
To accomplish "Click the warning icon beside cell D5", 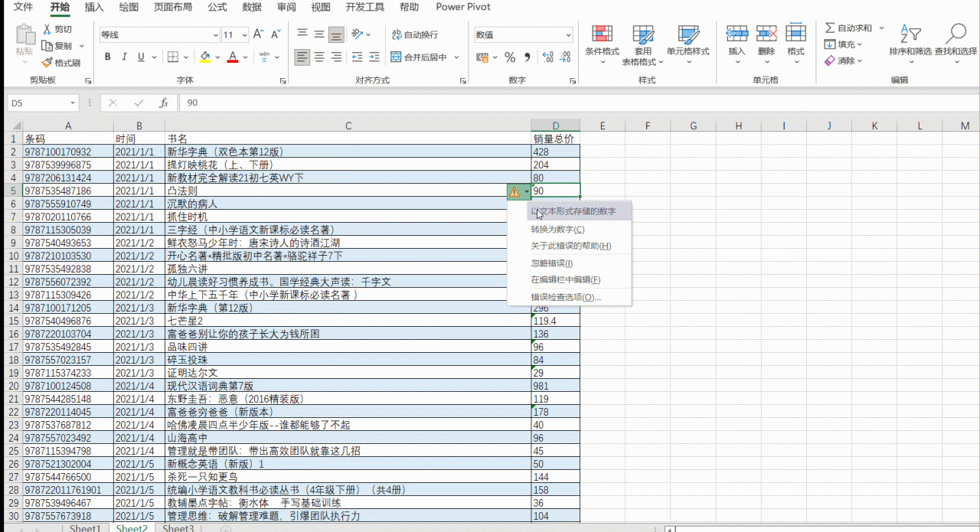I will coord(514,191).
